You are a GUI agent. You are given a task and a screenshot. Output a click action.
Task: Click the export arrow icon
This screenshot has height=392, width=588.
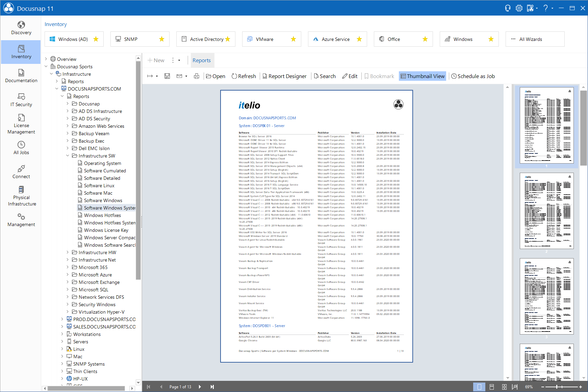click(150, 76)
